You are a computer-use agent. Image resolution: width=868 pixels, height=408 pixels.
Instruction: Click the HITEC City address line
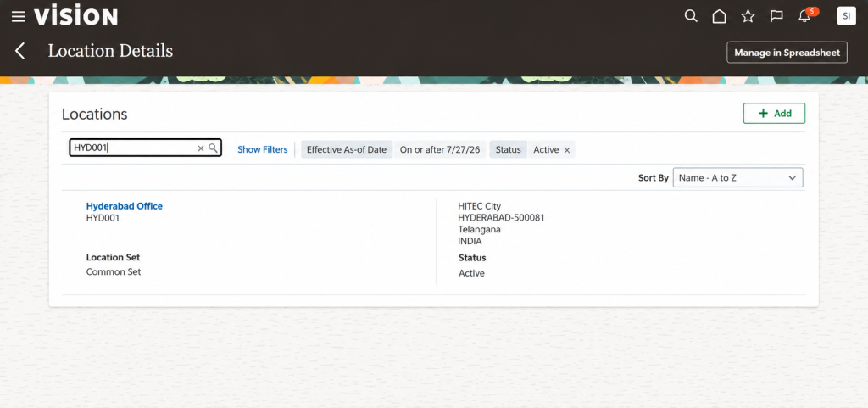click(480, 206)
